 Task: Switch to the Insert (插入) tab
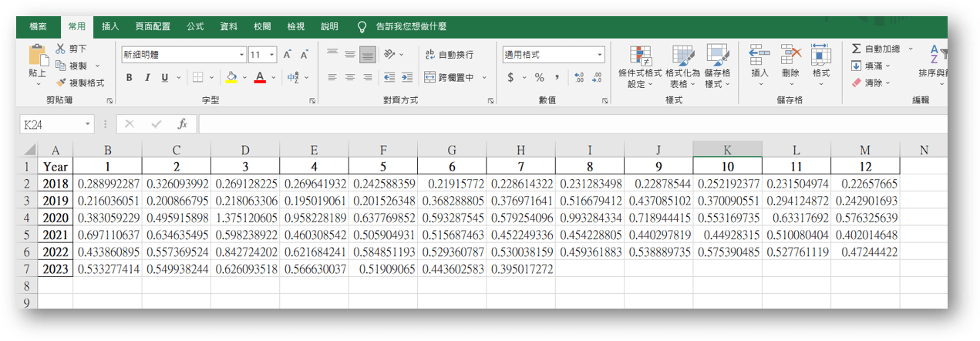tap(110, 26)
